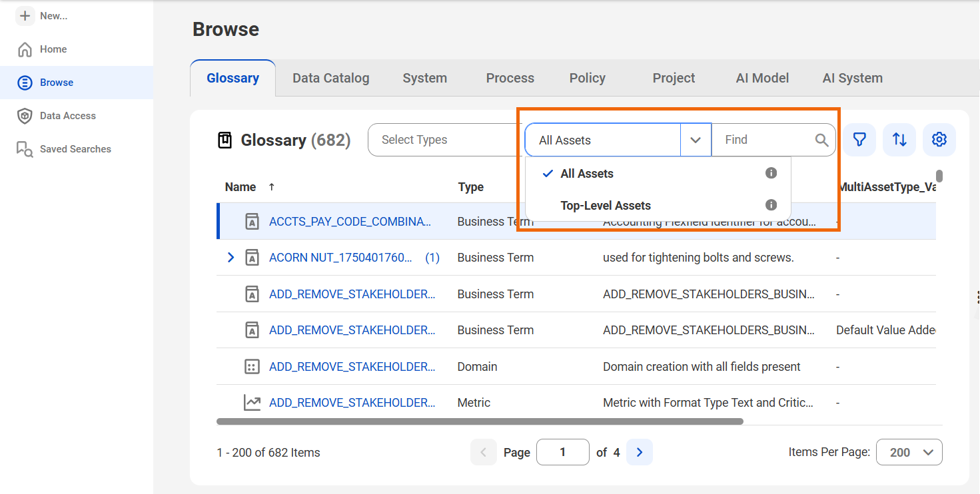Click the page number field

pyautogui.click(x=563, y=452)
